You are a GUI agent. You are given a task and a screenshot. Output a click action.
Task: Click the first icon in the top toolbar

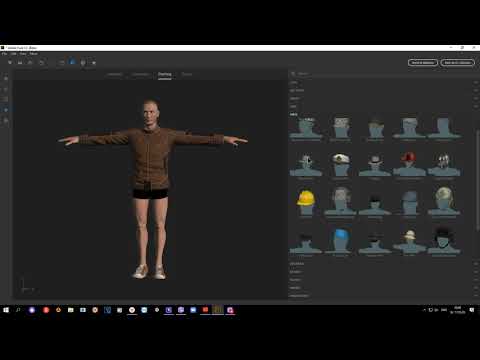pyautogui.click(x=10, y=62)
